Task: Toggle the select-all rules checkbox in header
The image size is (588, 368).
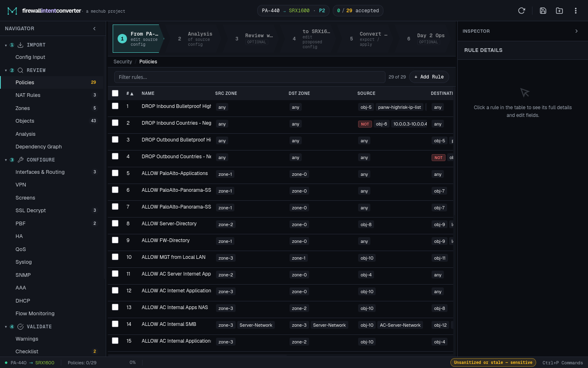Action: (115, 93)
